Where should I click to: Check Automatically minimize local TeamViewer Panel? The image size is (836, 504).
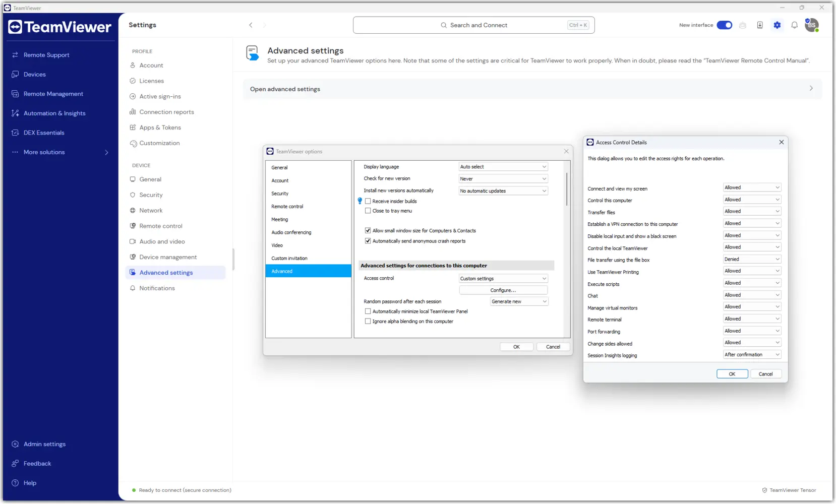[368, 311]
